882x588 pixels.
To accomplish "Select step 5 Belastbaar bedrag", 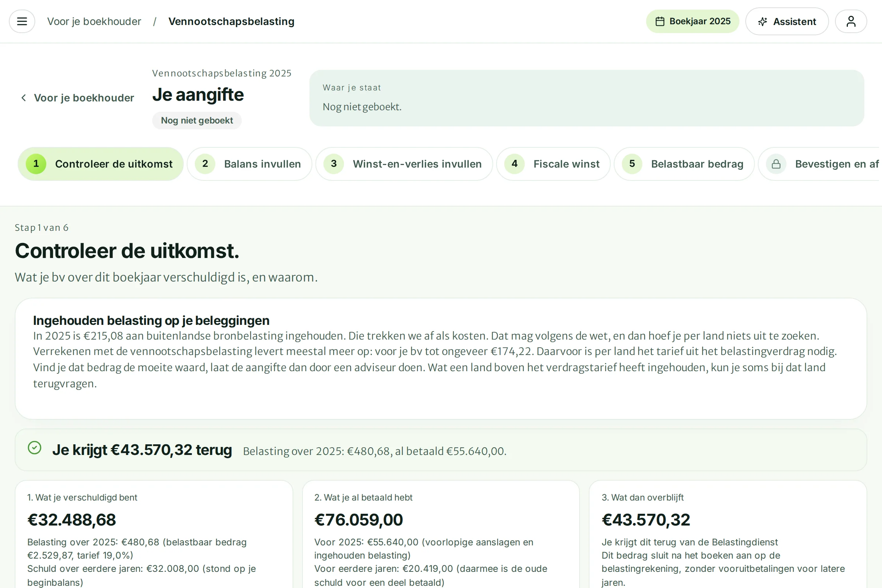I will pyautogui.click(x=684, y=164).
